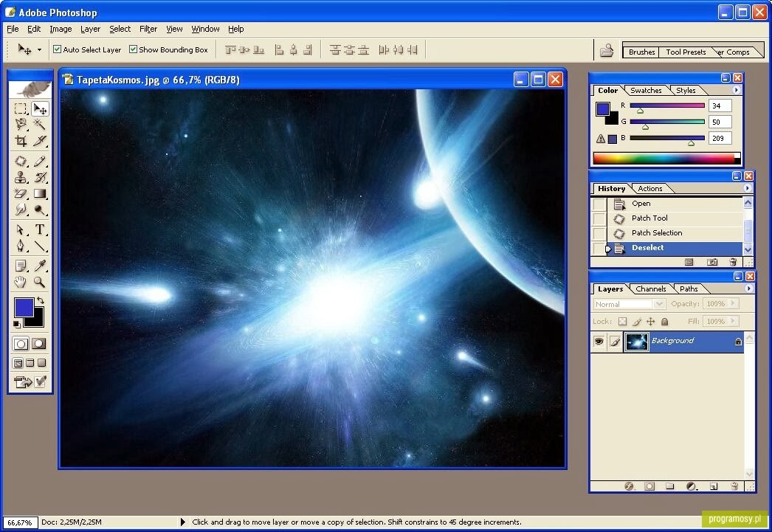Viewport: 772px width, 532px height.
Task: Open Brushes tab in palette well
Action: [641, 52]
